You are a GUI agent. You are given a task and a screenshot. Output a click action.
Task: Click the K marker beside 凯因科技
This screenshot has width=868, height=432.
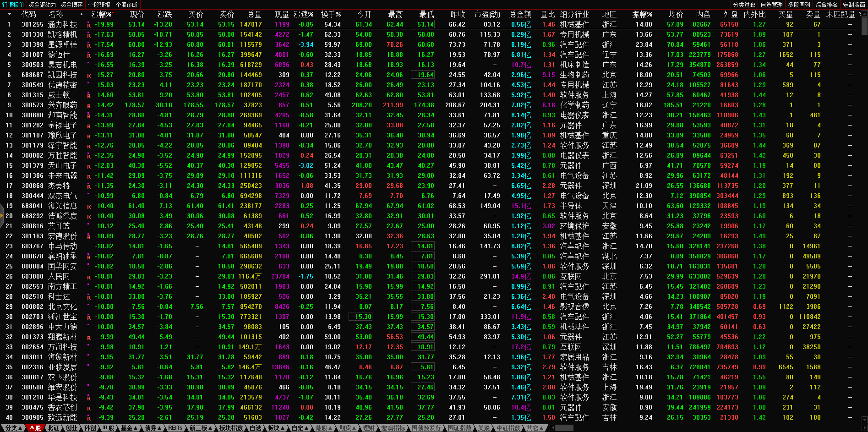(89, 76)
